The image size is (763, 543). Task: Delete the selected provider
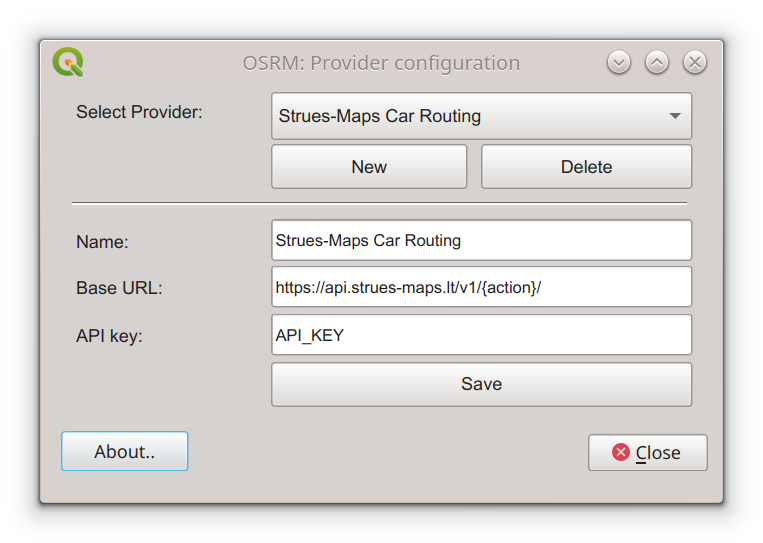point(586,167)
